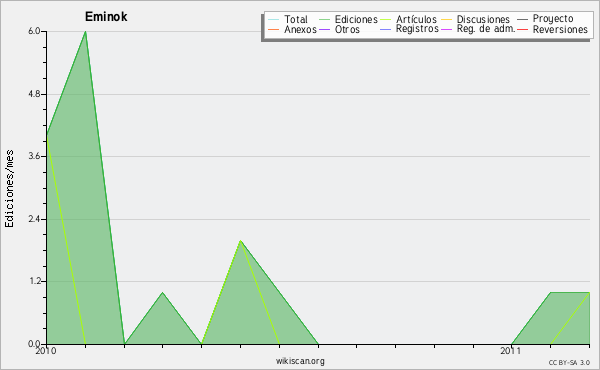Click the green Ediciones line swatch
Screen dimensions: 600x370
pos(324,20)
